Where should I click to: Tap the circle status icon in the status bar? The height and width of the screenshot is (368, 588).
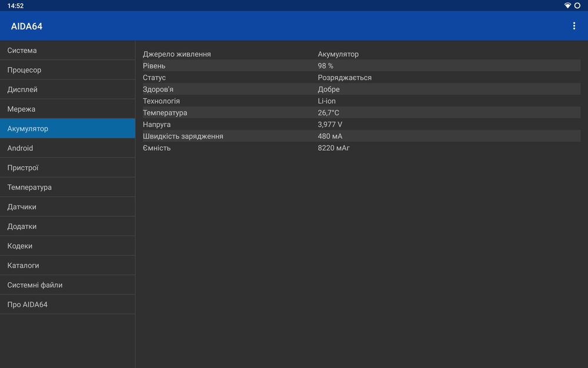pos(577,6)
